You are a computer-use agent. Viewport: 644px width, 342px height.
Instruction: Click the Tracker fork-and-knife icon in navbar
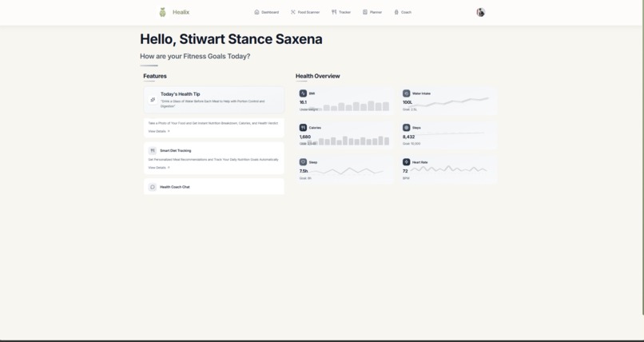[x=334, y=12]
